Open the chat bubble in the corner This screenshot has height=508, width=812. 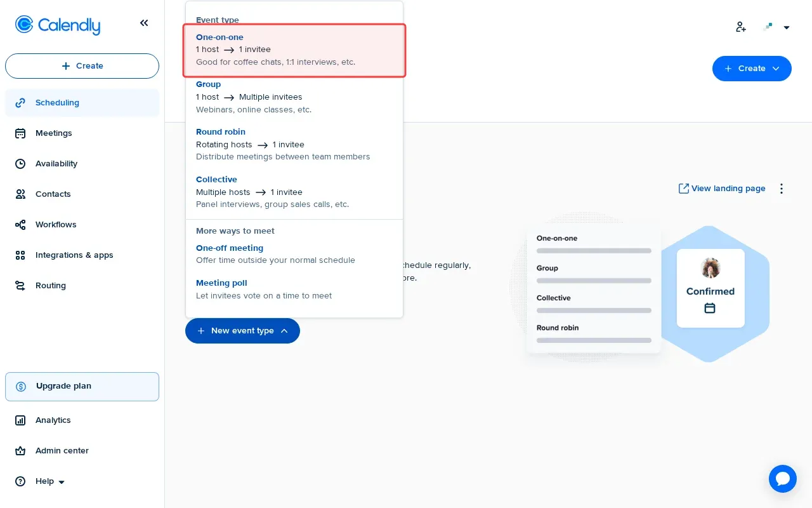[x=783, y=479]
